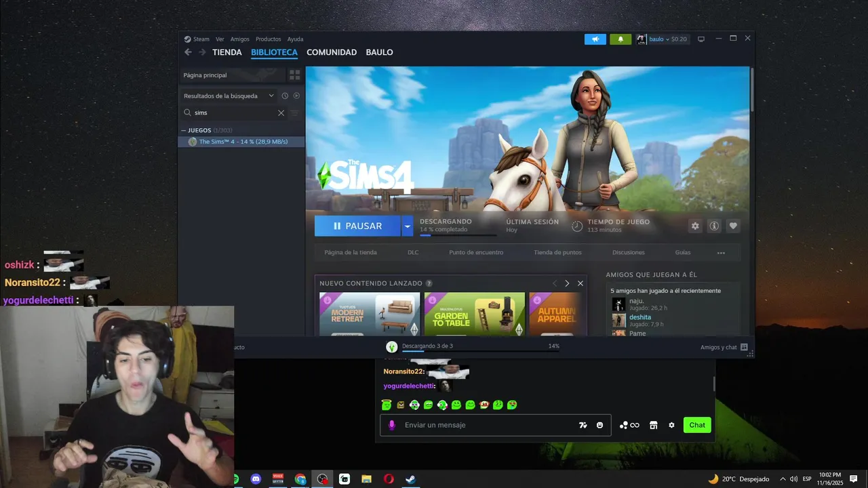Open the Productos menu
This screenshot has width=868, height=488.
point(268,39)
